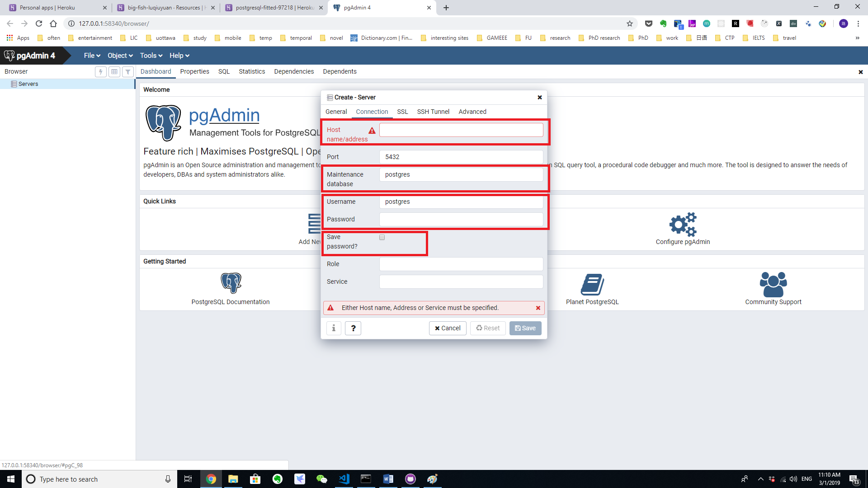Select the Properties tab
Screen dimensions: 868x488
click(x=194, y=71)
